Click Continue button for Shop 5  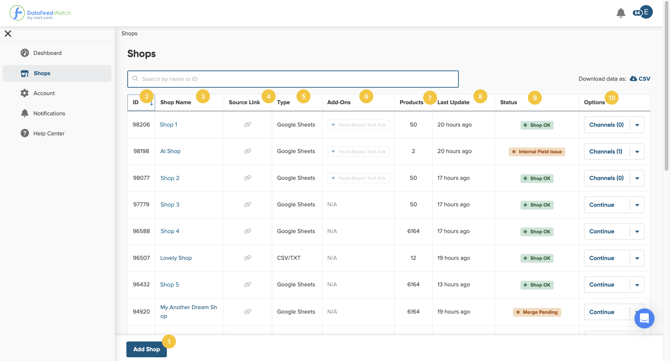pyautogui.click(x=606, y=285)
